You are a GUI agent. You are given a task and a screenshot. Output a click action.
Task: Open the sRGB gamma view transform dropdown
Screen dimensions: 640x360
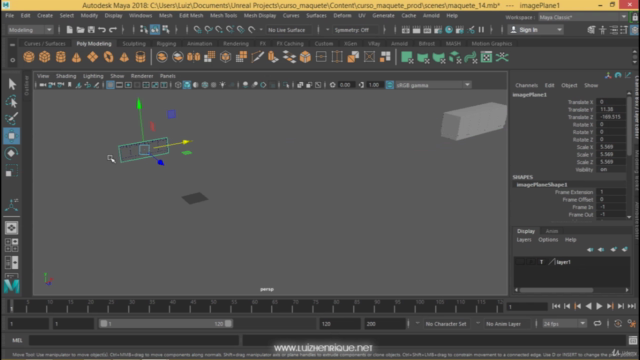pyautogui.click(x=433, y=85)
